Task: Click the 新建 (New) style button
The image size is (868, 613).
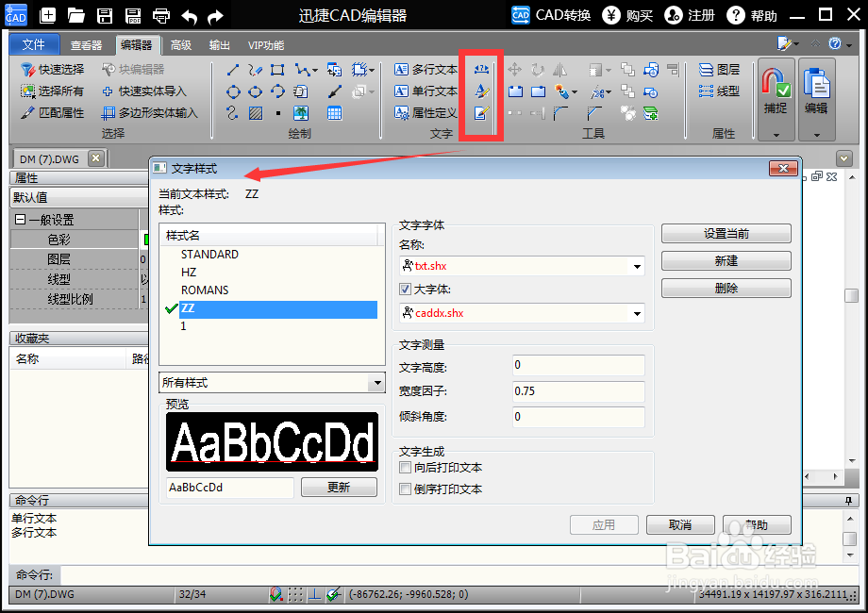Action: click(x=726, y=260)
